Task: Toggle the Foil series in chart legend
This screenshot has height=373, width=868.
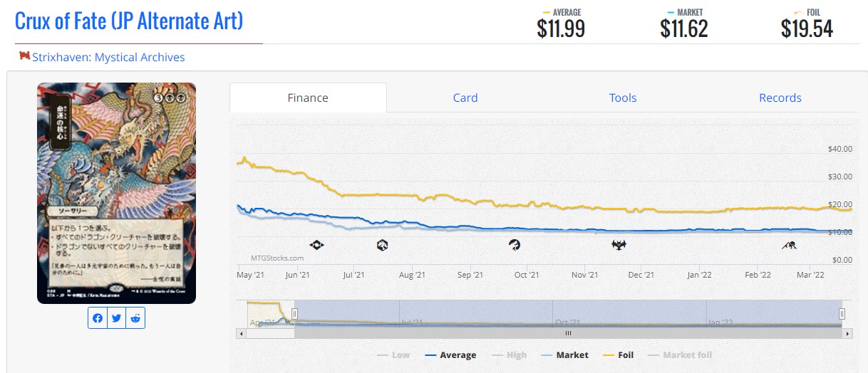Action: click(x=618, y=354)
